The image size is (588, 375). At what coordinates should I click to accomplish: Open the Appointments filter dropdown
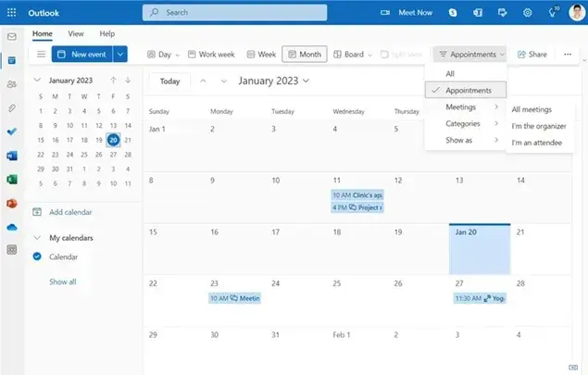(x=469, y=55)
